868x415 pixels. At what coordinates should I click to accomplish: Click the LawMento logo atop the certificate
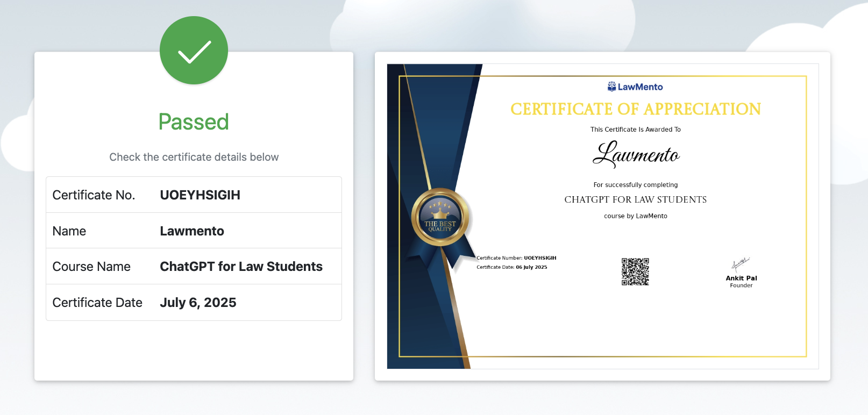635,87
